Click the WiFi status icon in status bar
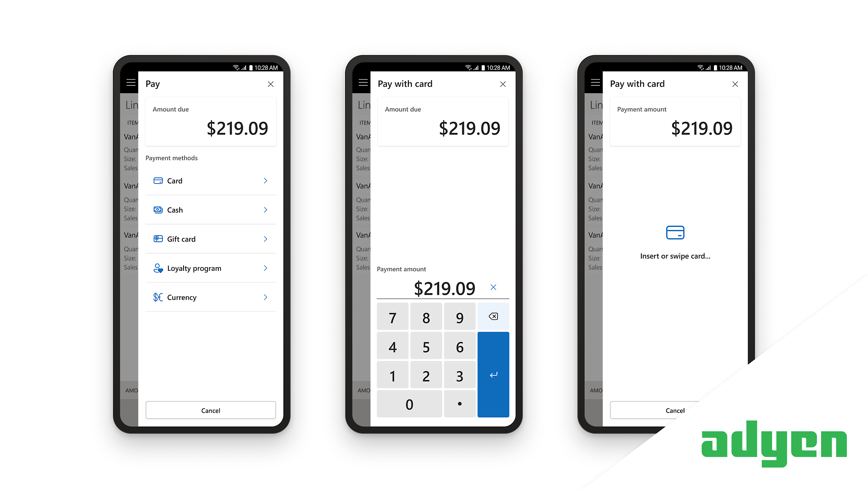This screenshot has width=868, height=489. click(x=232, y=67)
